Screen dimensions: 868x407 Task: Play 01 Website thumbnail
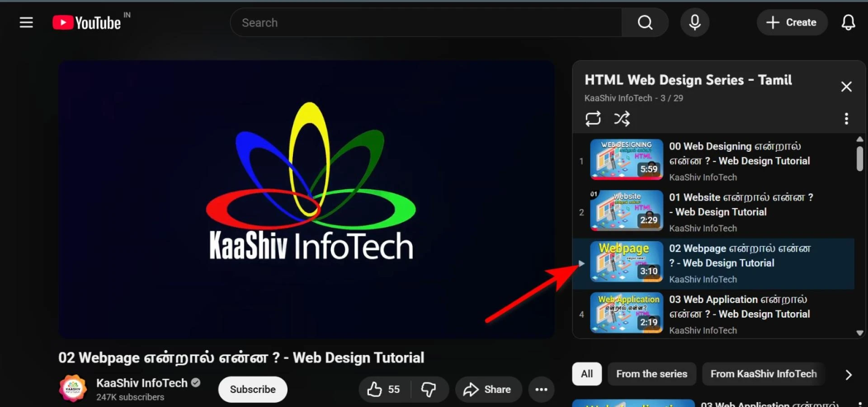pos(627,211)
